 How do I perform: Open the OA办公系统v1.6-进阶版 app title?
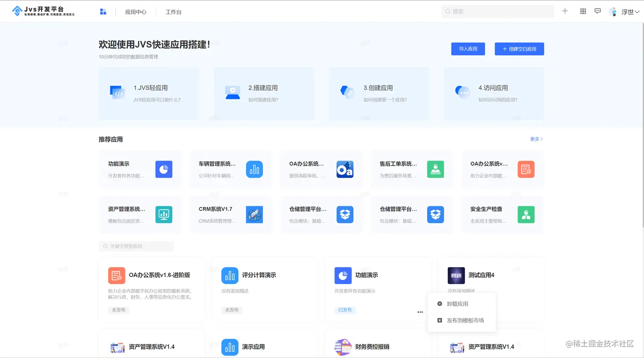(160, 275)
